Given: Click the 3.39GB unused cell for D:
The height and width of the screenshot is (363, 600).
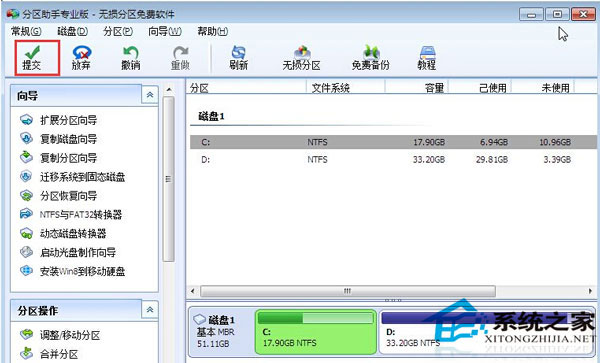Looking at the screenshot, I should [x=557, y=159].
